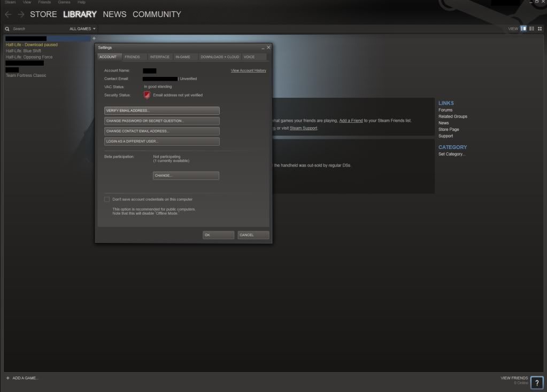Open the Steam menu
Screen dimensions: 547x392
click(x=10, y=2)
